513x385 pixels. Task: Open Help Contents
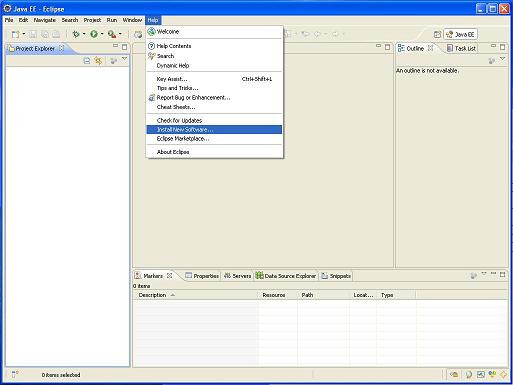[x=214, y=46]
